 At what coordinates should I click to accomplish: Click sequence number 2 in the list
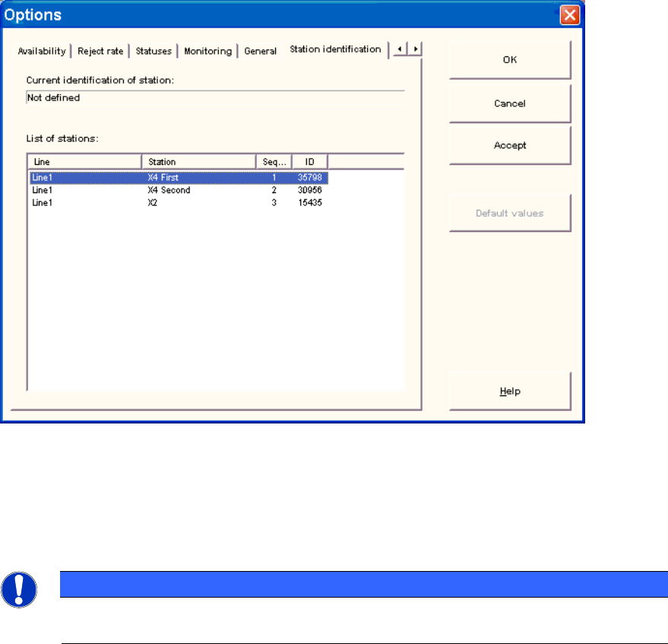[x=274, y=190]
